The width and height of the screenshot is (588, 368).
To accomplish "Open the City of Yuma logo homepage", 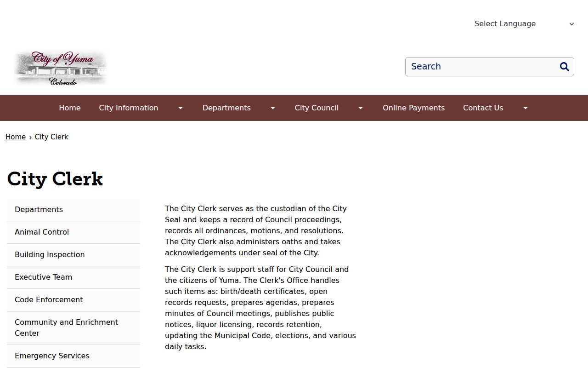I will [x=61, y=68].
